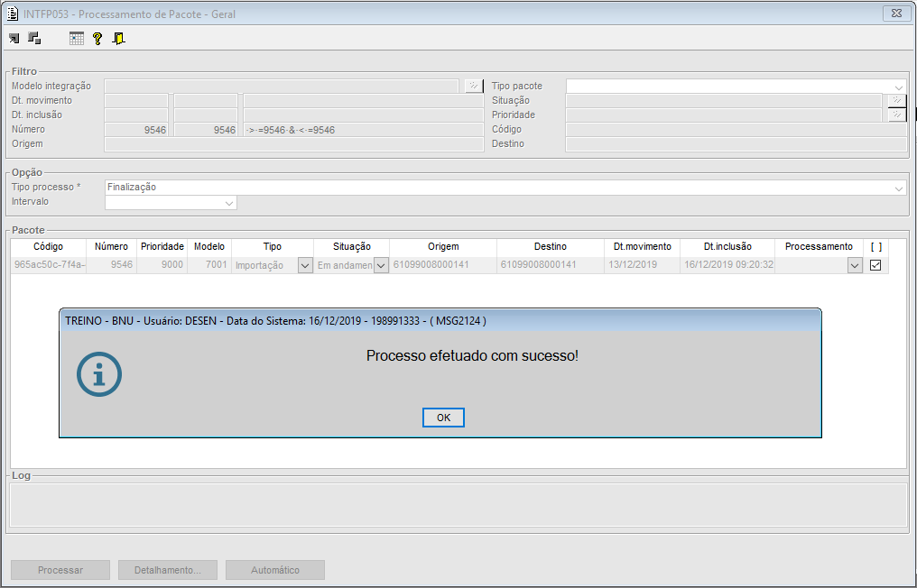Click the lookup icon beside Prioridade filter
Screen dimensions: 917x588
(x=897, y=115)
